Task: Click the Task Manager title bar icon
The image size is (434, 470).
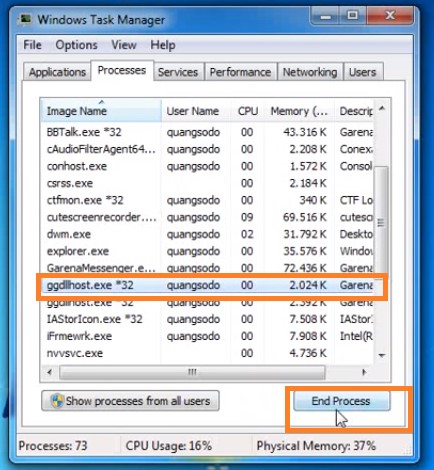Action: pyautogui.click(x=25, y=19)
